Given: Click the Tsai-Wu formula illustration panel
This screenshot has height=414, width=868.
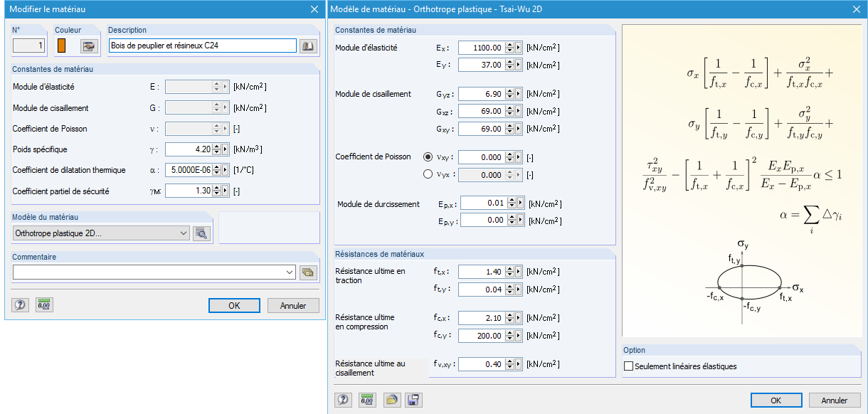Looking at the screenshot, I should 741,181.
